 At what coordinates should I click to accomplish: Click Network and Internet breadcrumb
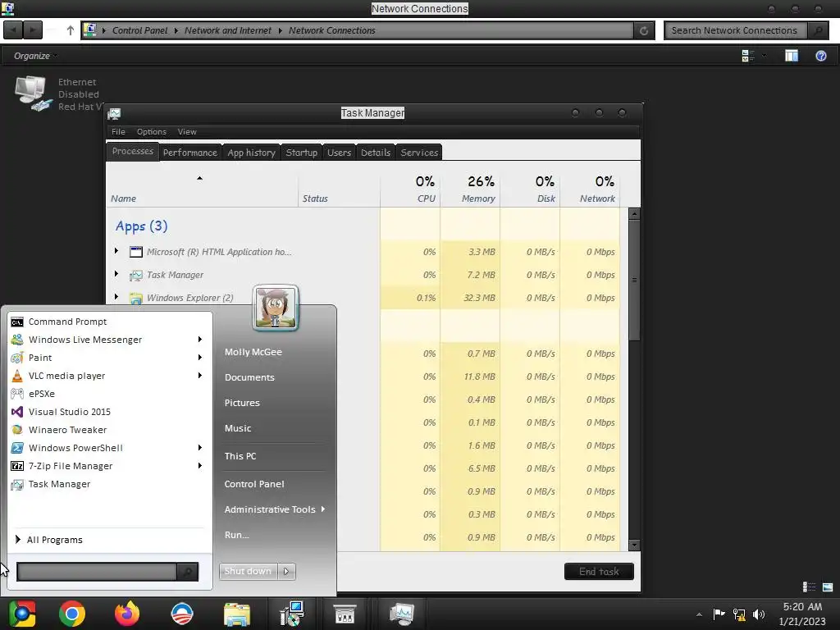pyautogui.click(x=228, y=30)
